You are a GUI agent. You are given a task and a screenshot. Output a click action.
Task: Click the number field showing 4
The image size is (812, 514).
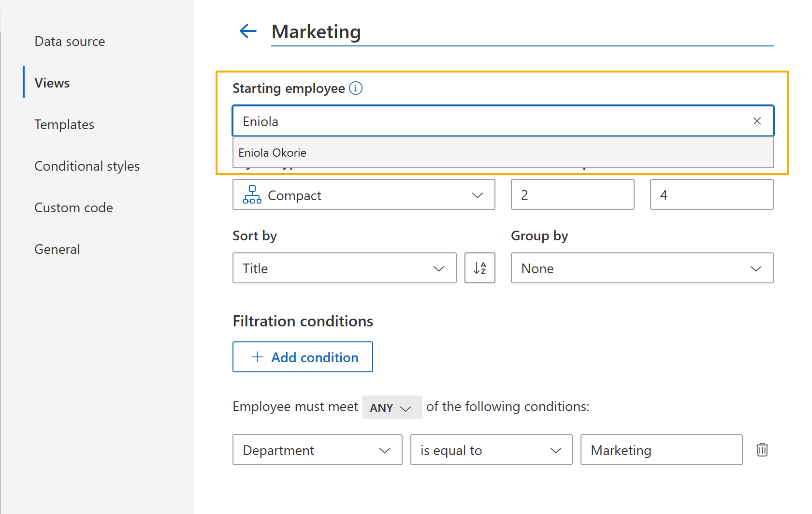[711, 194]
